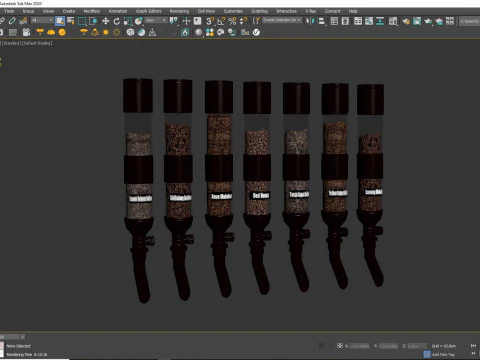Click the V-Ray plane light icon
The width and height of the screenshot is (480, 360).
tap(40, 32)
